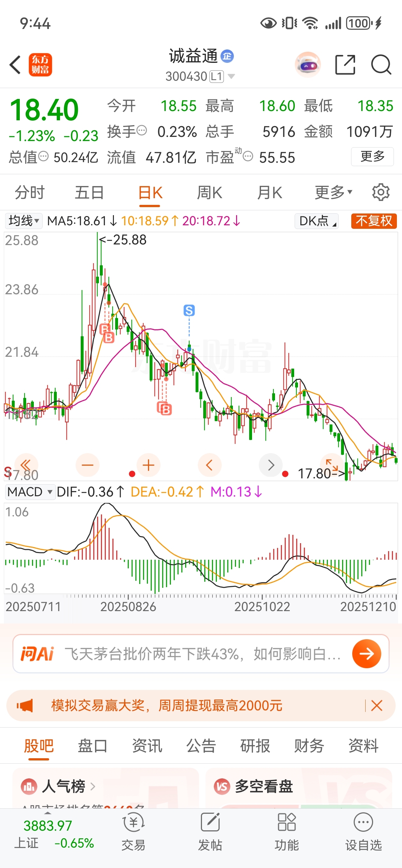Tap the current price 18.40
Viewport: 402px width, 868px height.
coord(44,110)
